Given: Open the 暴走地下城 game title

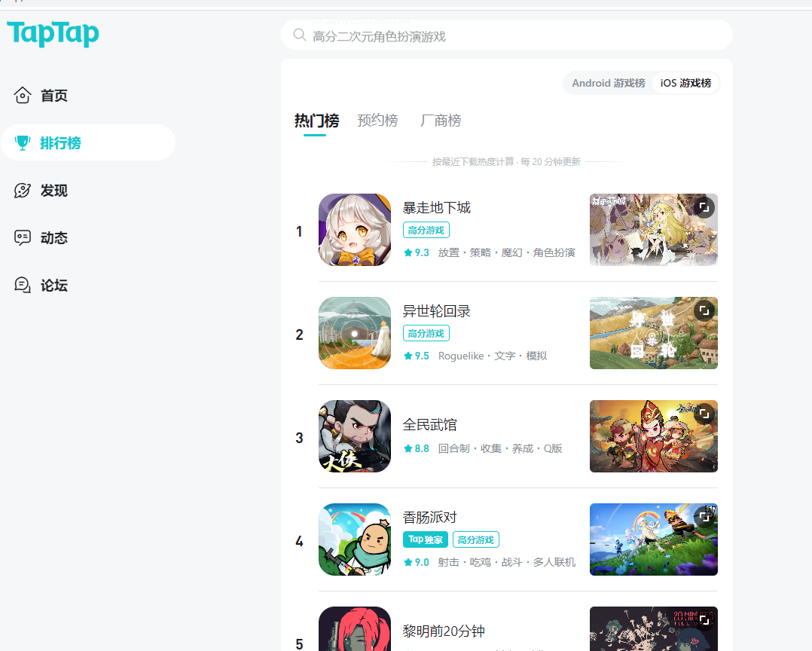Looking at the screenshot, I should click(437, 208).
